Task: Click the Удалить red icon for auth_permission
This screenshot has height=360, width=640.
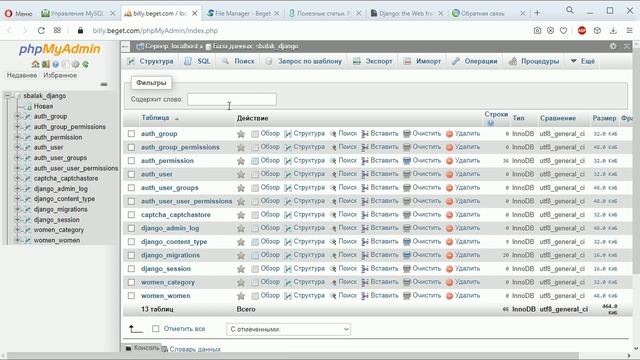Action: point(449,161)
